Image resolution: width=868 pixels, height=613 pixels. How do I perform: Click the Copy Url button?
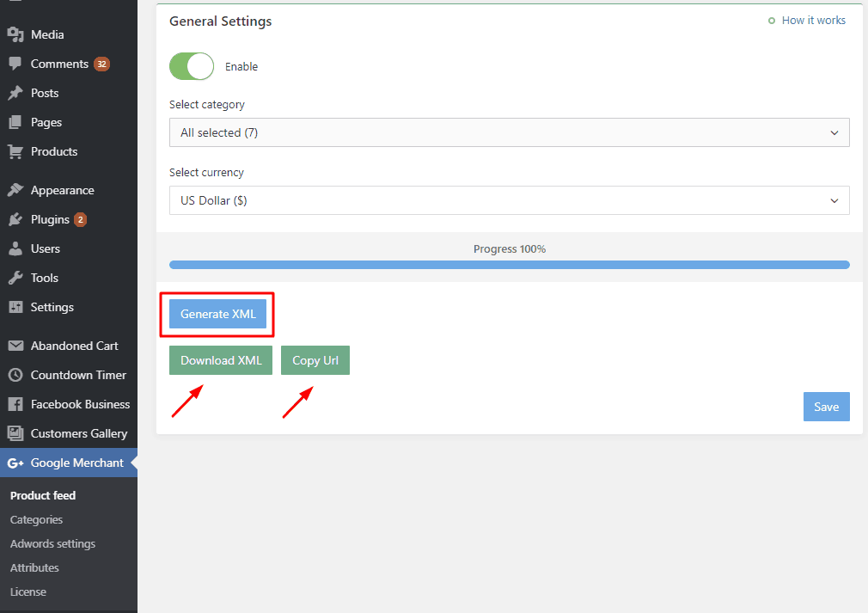point(315,359)
